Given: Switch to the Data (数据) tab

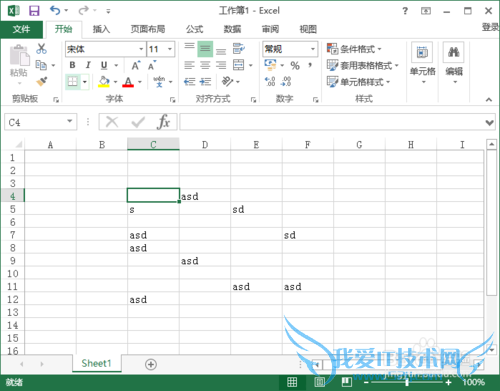Looking at the screenshot, I should (232, 29).
